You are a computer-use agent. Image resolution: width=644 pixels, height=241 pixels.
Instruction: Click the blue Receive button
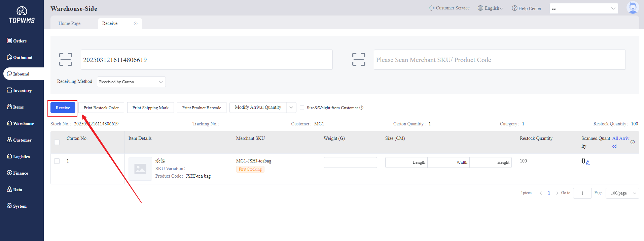coord(63,108)
